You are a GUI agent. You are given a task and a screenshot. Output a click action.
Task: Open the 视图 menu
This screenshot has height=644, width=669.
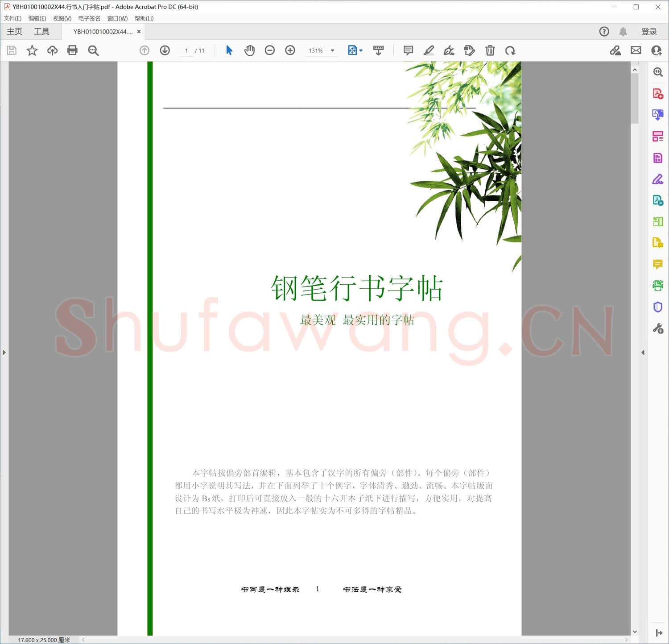[x=62, y=18]
